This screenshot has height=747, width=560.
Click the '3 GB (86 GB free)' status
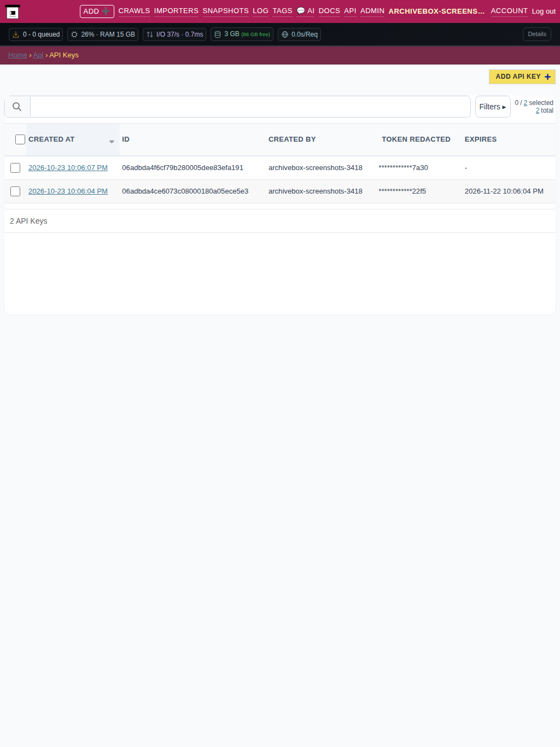pyautogui.click(x=242, y=34)
